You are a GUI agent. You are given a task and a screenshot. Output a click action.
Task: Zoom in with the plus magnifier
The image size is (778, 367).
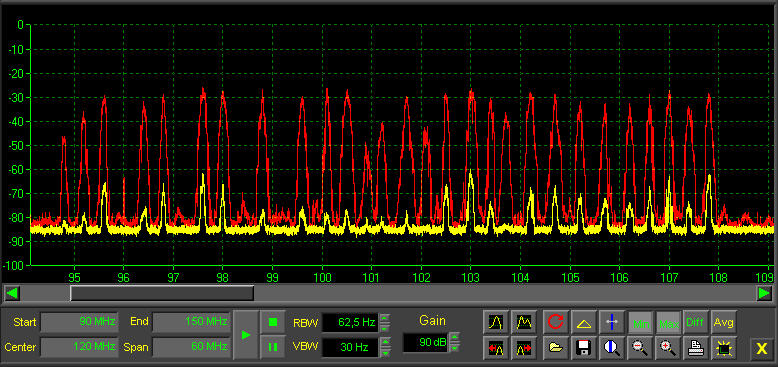tap(668, 349)
